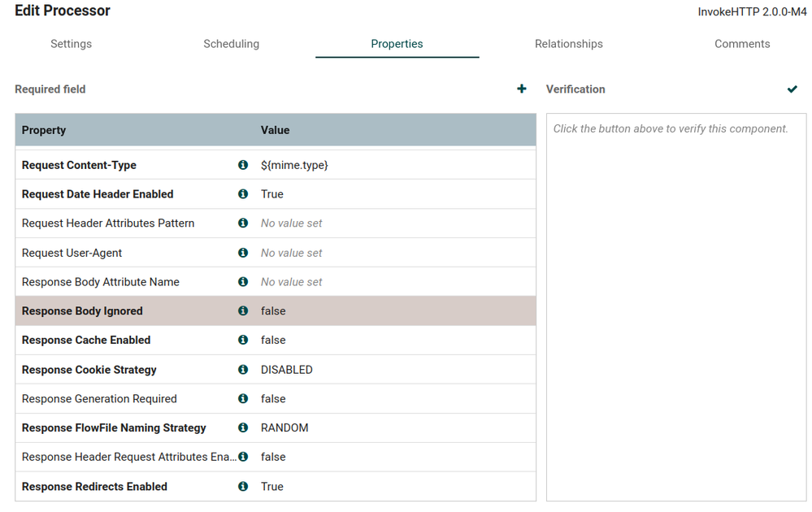Go to the Relationships tab
The width and height of the screenshot is (812, 512).
point(569,44)
